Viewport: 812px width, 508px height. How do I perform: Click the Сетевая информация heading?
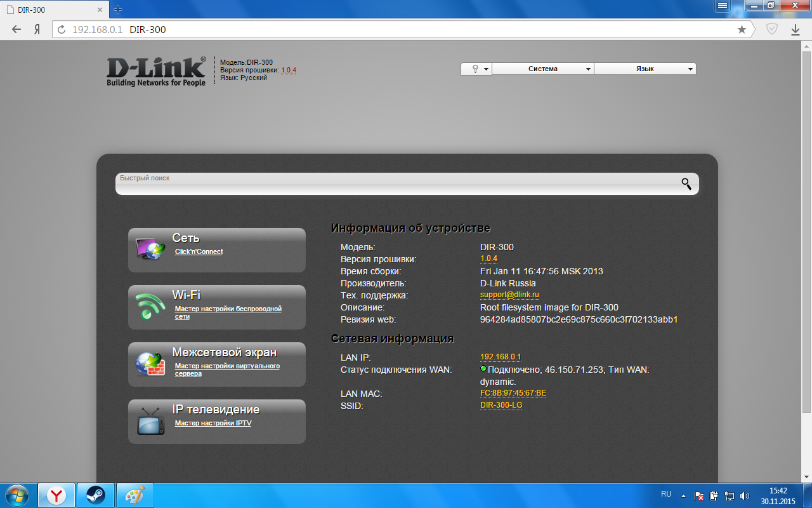[393, 338]
